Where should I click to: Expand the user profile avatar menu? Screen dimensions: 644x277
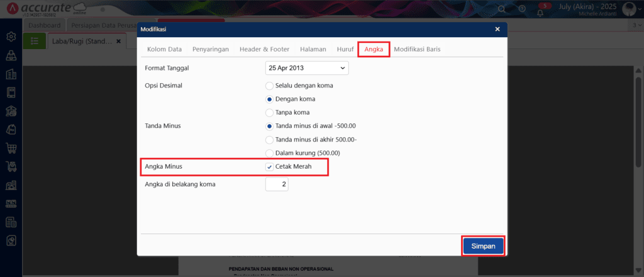point(630,9)
